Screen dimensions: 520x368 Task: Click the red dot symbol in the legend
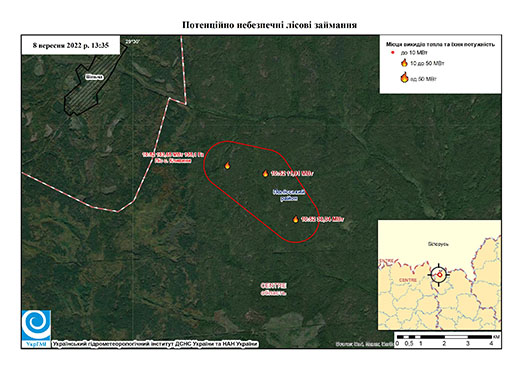pos(393,53)
